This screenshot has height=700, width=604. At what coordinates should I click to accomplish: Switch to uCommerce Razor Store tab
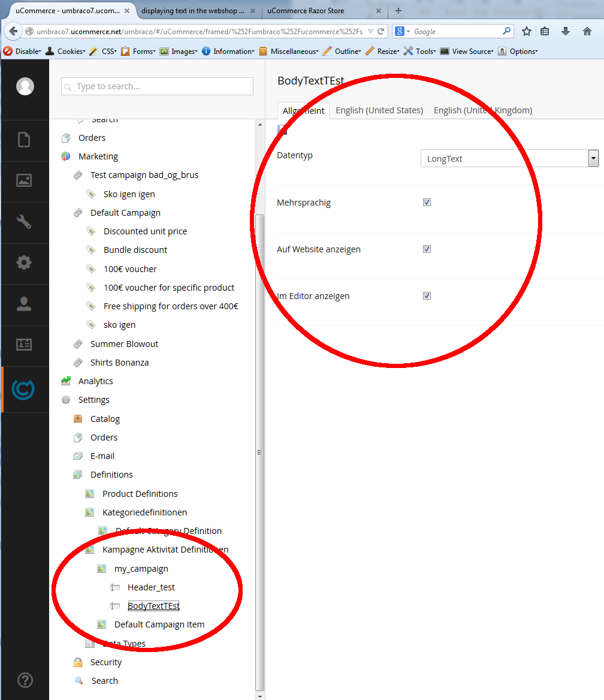pos(306,11)
